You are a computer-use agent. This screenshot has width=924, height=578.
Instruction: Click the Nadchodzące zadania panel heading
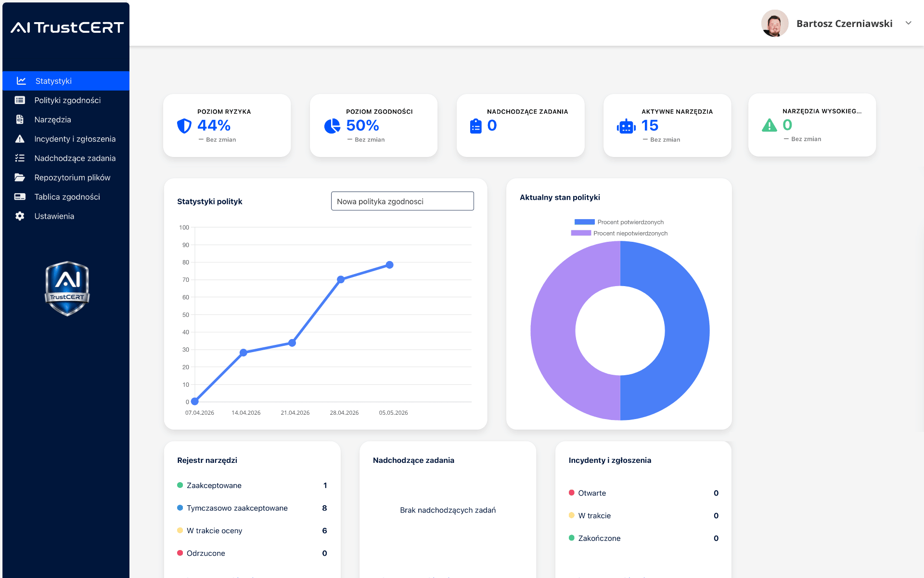coord(413,460)
